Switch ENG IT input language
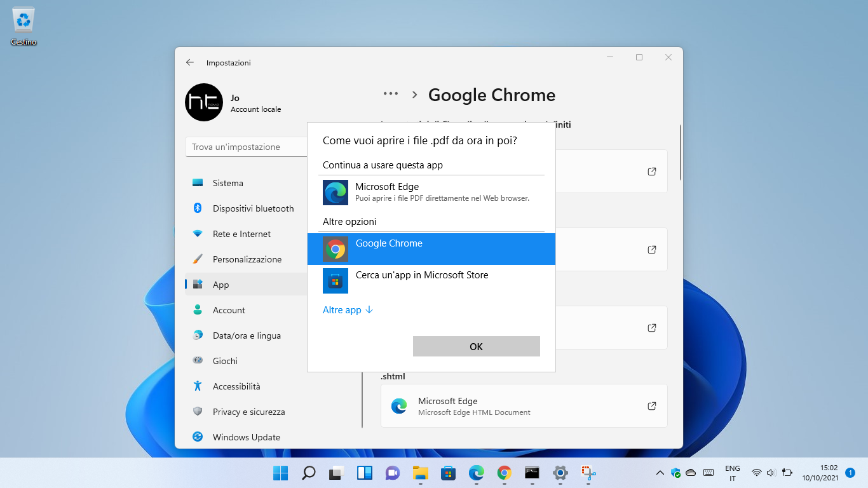Image resolution: width=868 pixels, height=488 pixels. click(x=732, y=473)
